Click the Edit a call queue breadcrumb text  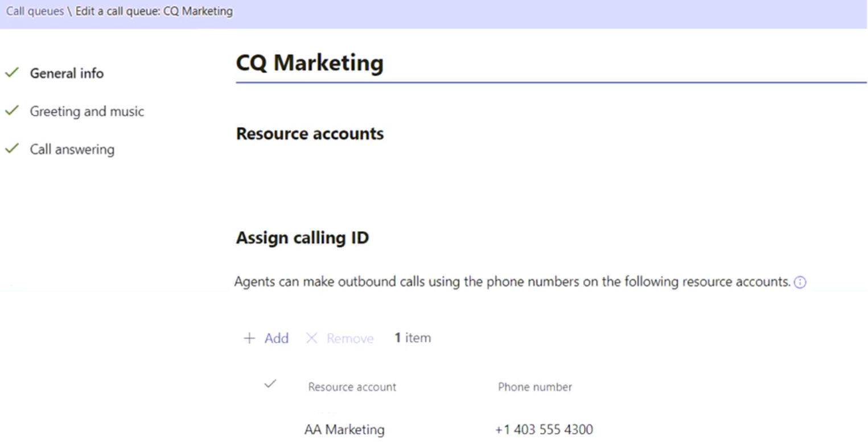tap(154, 11)
